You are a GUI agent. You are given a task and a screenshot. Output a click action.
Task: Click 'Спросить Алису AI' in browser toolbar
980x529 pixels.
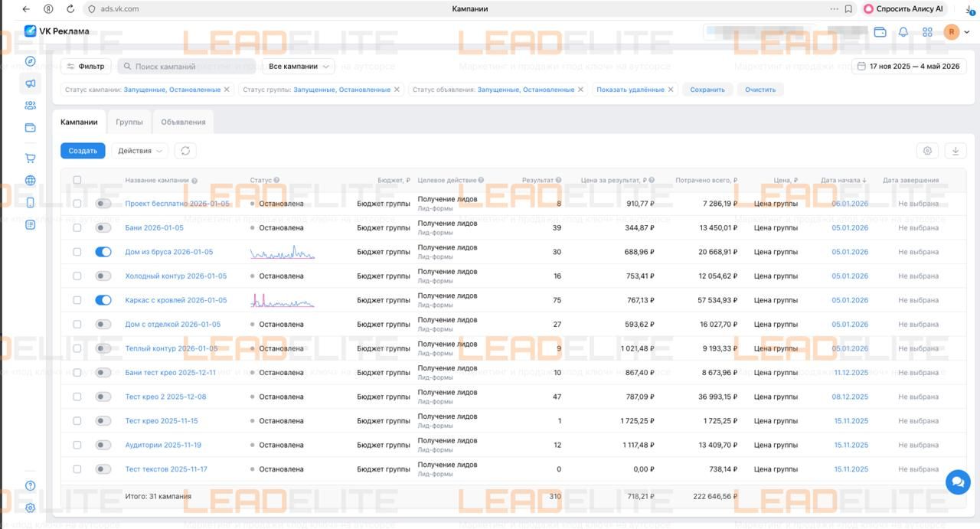904,9
